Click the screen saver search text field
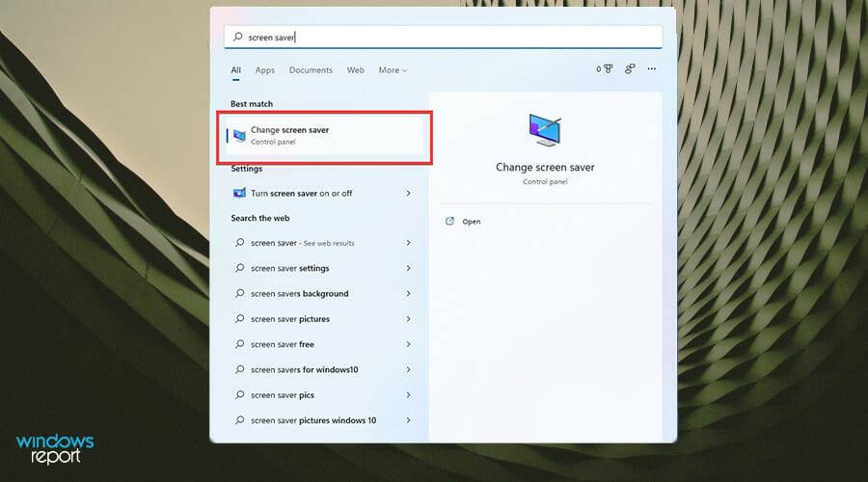 pos(443,37)
